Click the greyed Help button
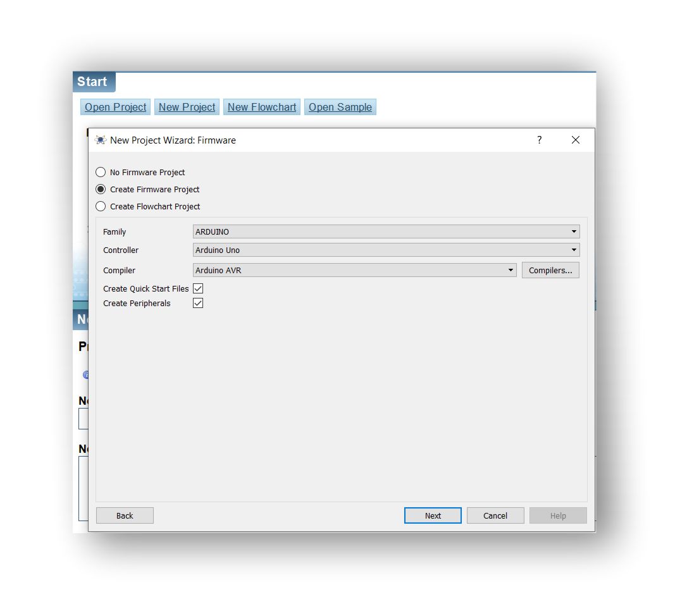The image size is (687, 616). (x=558, y=515)
